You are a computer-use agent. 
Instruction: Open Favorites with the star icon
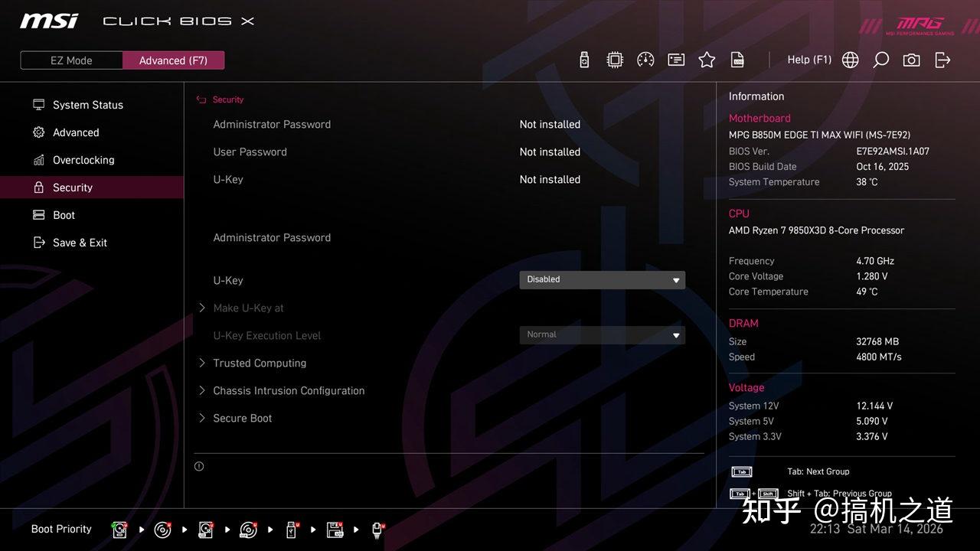coord(707,60)
